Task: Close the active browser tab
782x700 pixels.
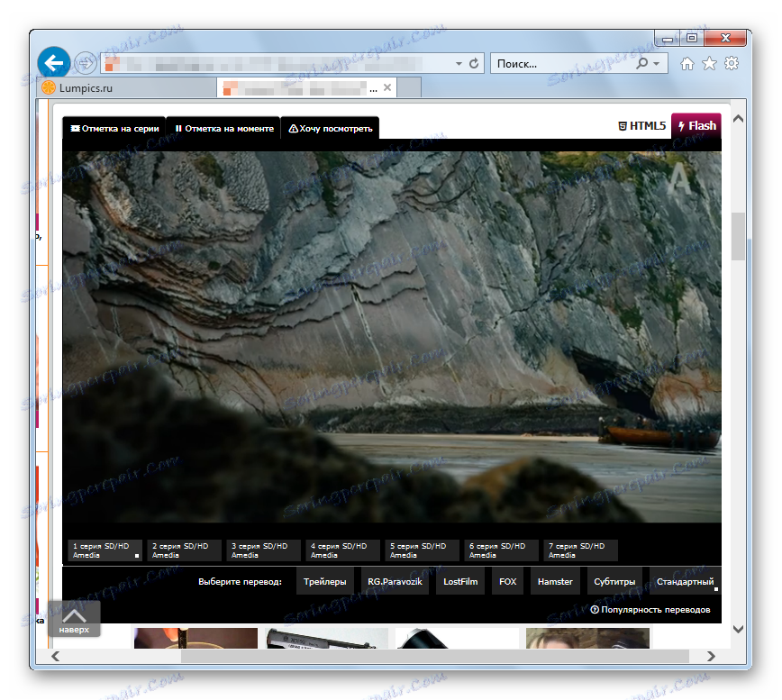Action: click(x=387, y=87)
